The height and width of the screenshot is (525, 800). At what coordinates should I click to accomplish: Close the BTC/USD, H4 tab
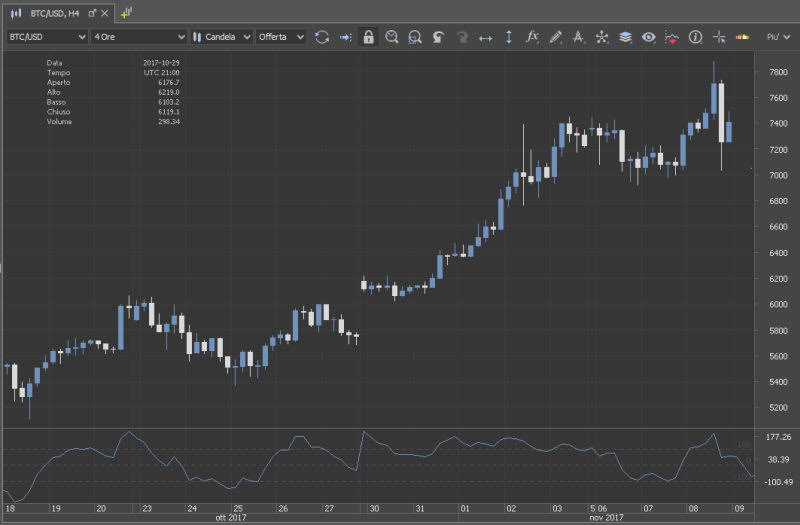point(106,13)
